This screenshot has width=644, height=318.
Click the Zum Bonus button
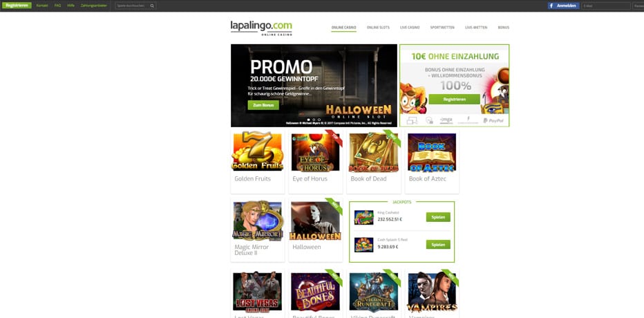(x=263, y=105)
